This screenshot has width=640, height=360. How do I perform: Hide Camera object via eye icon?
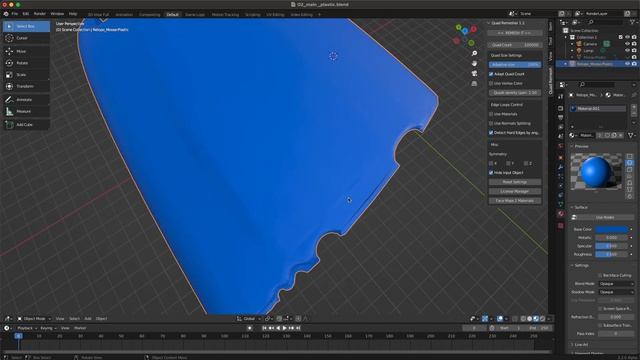point(627,44)
